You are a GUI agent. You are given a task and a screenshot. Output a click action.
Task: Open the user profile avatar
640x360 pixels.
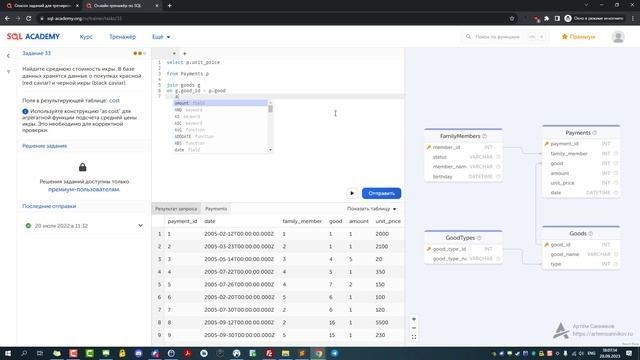click(618, 37)
